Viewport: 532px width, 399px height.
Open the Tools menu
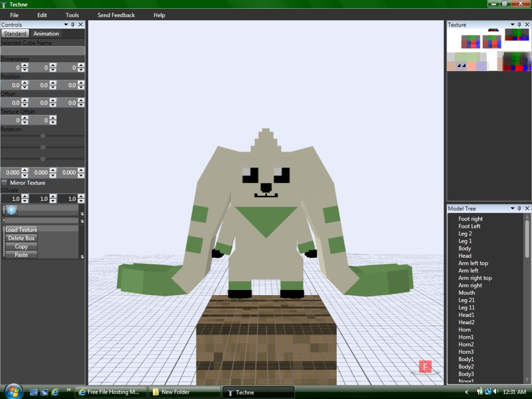72,15
